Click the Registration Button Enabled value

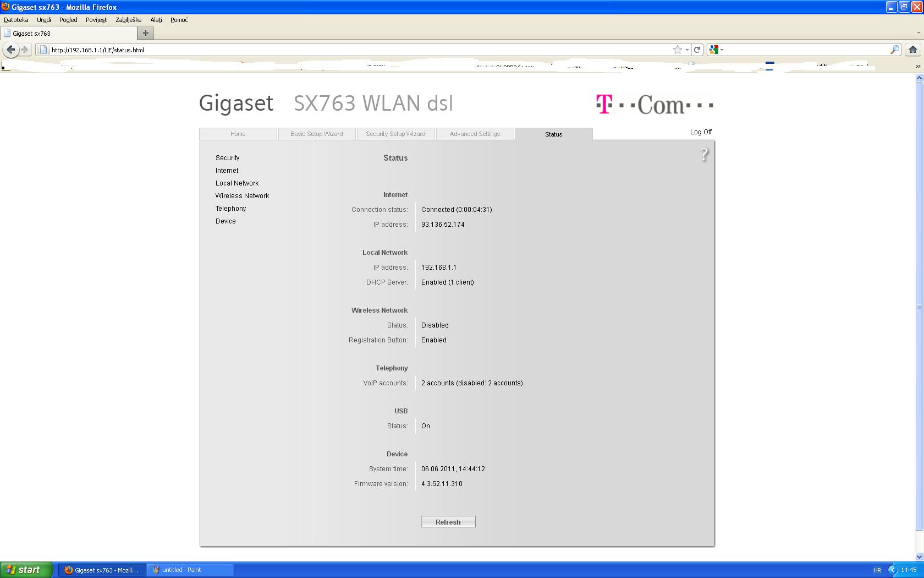(434, 340)
